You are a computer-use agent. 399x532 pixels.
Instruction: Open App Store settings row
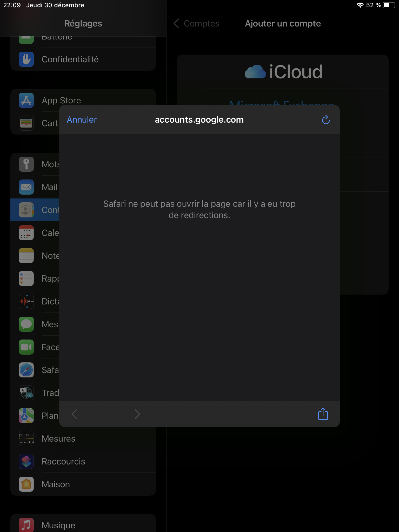click(x=83, y=100)
